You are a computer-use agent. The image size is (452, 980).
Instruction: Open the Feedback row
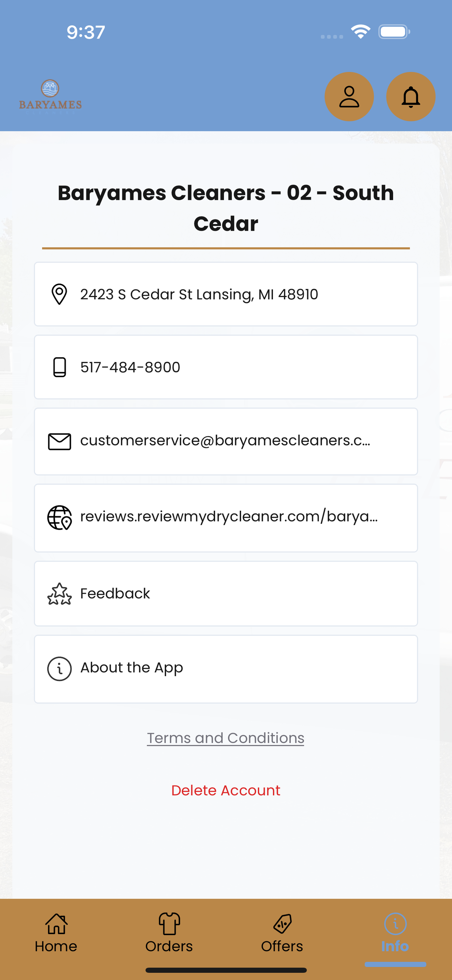226,593
